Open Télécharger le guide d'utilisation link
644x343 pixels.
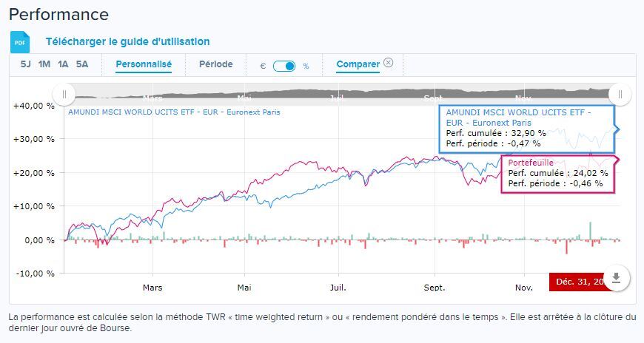pyautogui.click(x=127, y=42)
